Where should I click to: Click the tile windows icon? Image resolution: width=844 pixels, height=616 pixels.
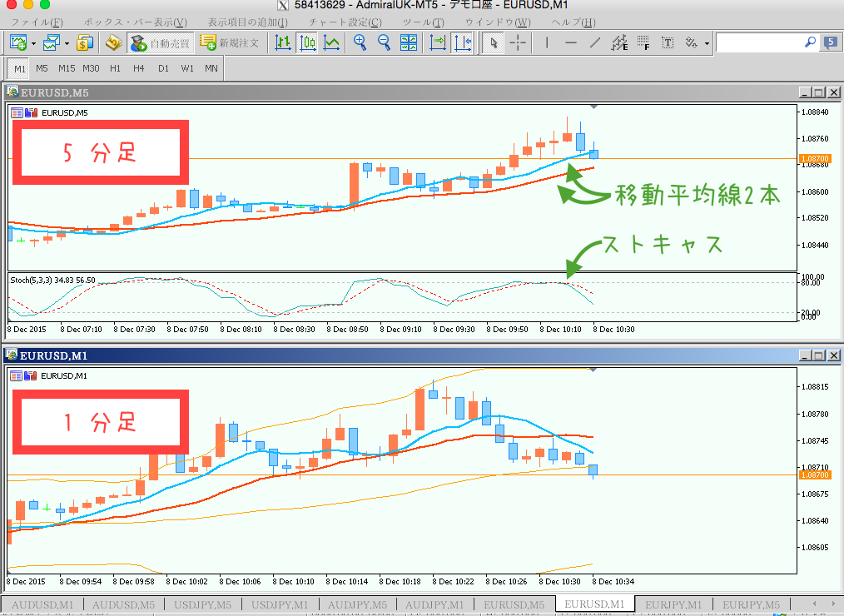pyautogui.click(x=409, y=42)
